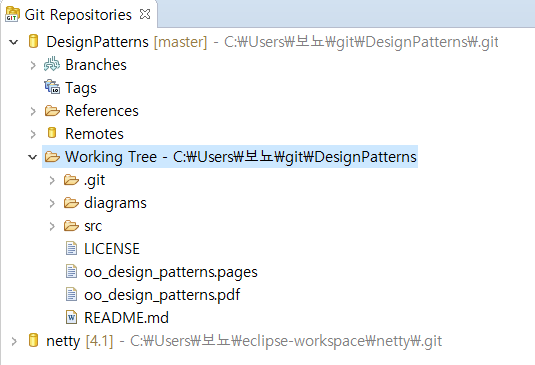
Task: Collapse the Working Tree node
Action: pyautogui.click(x=32, y=157)
